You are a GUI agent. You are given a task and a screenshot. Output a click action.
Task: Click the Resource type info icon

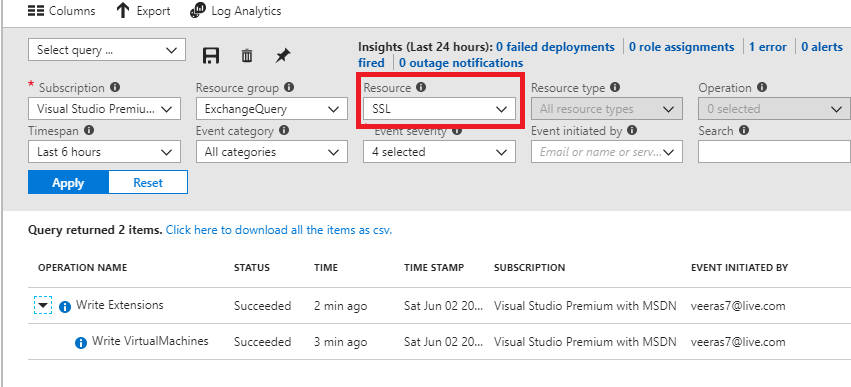point(615,87)
